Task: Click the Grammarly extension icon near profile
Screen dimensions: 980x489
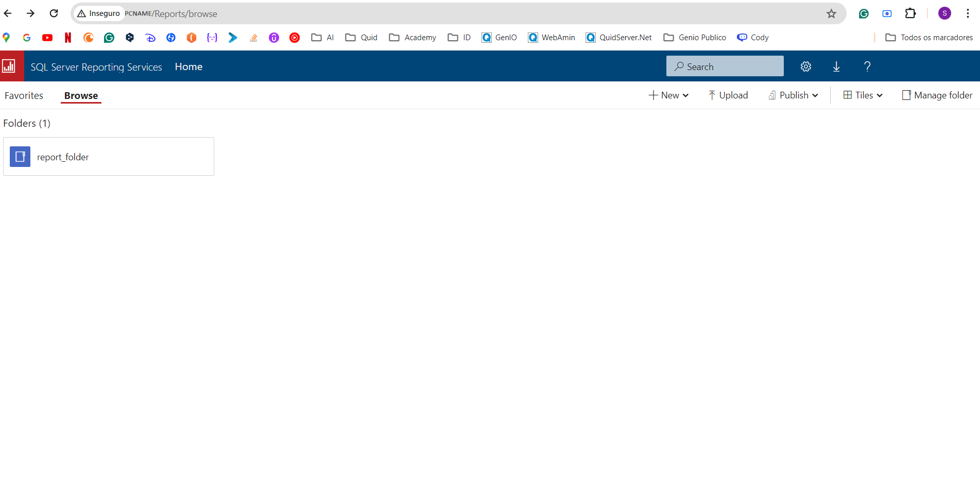Action: [x=864, y=14]
